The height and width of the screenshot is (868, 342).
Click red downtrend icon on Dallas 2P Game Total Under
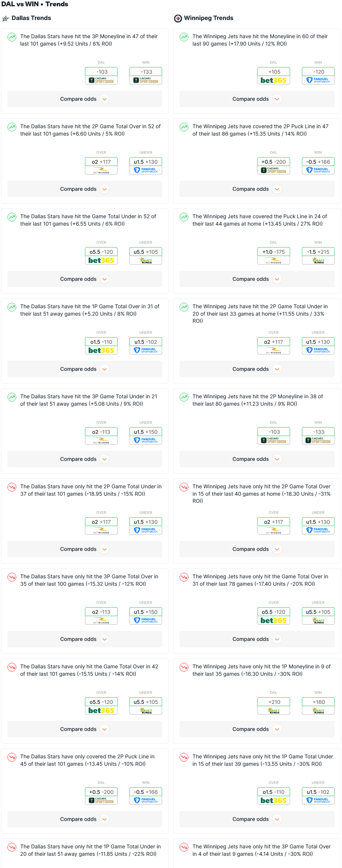tap(12, 487)
